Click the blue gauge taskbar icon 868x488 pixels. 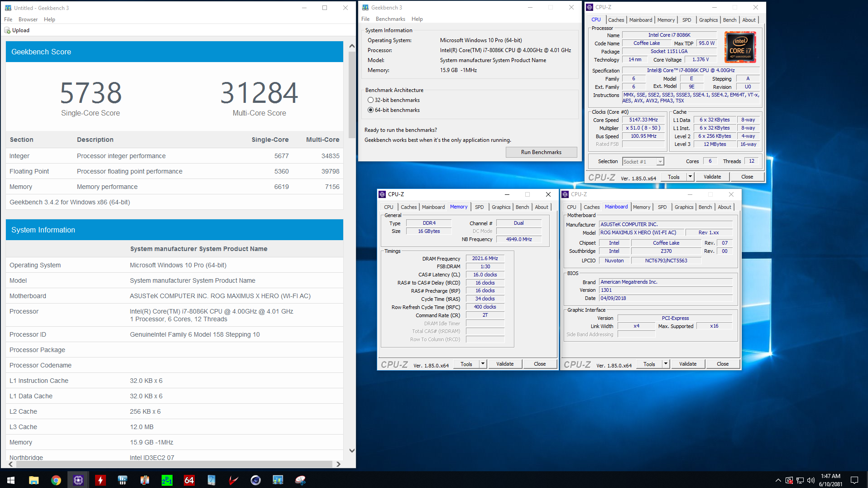click(211, 480)
